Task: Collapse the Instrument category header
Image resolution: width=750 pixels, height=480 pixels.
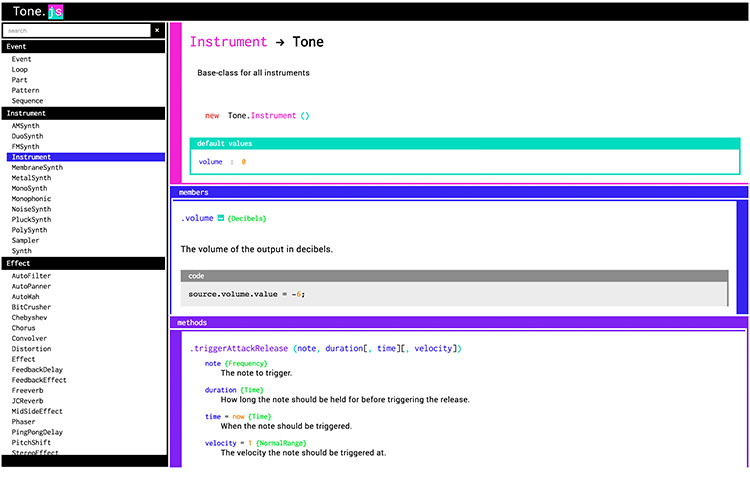Action: (84, 113)
